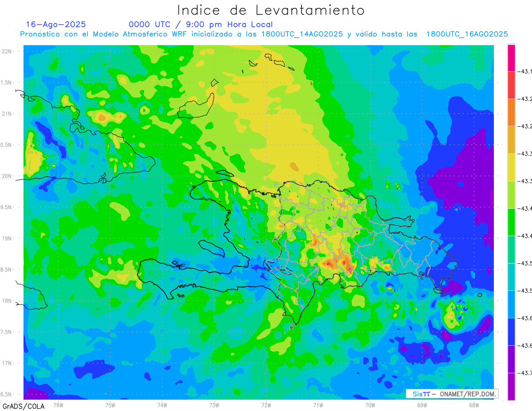Screen dimensions: 532x411
Task: Click the '74W' longitude label
Action: (x=162, y=405)
